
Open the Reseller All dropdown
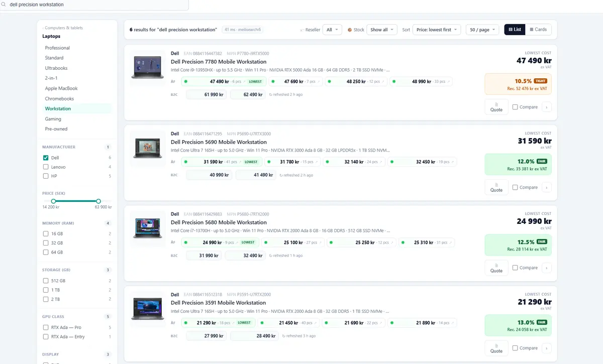tap(332, 30)
